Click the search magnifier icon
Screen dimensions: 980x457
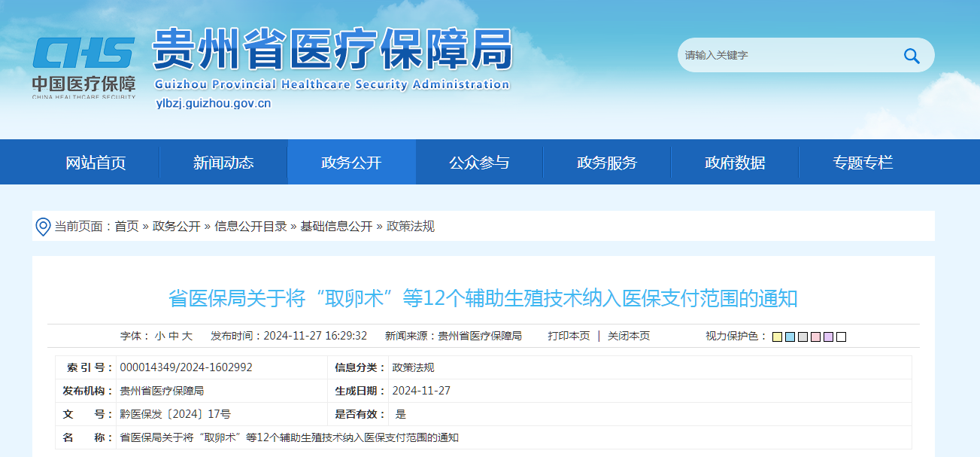[x=912, y=54]
